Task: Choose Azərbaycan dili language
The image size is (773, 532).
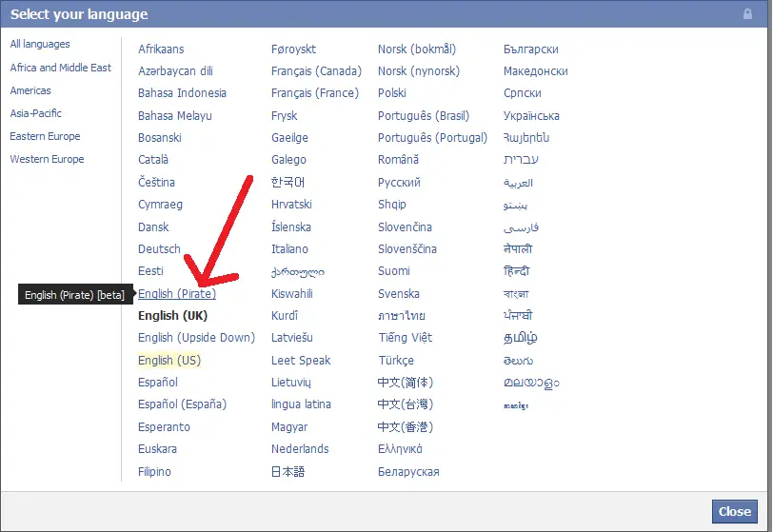Action: tap(175, 71)
